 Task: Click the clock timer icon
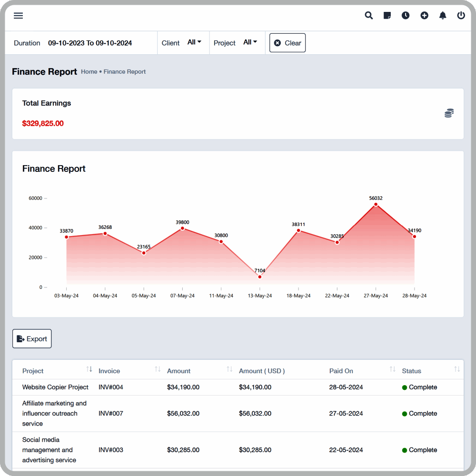pyautogui.click(x=406, y=16)
